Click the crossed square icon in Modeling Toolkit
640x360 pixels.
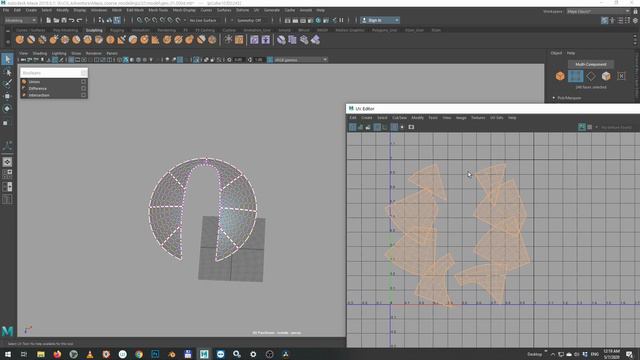pyautogui.click(x=621, y=76)
